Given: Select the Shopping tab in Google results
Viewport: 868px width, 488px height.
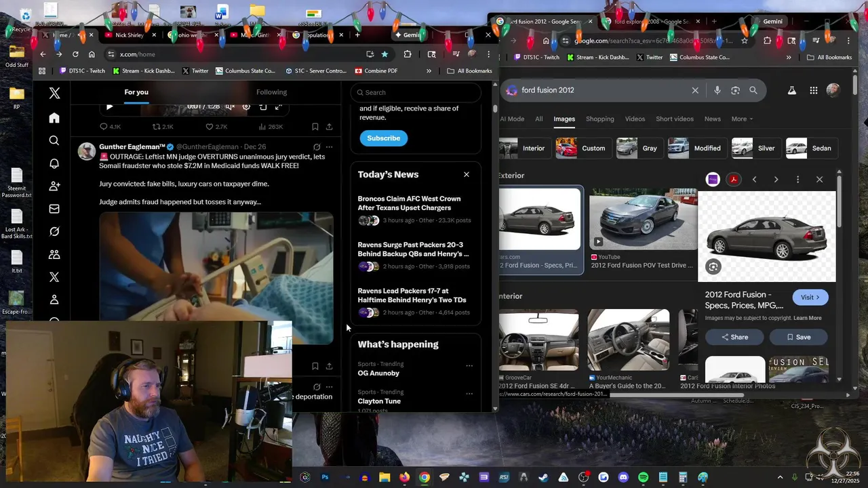Looking at the screenshot, I should click(600, 119).
